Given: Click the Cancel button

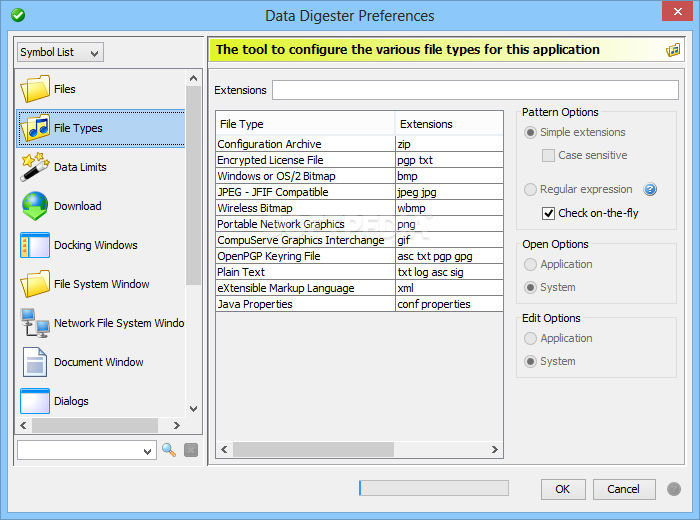Looking at the screenshot, I should (624, 489).
